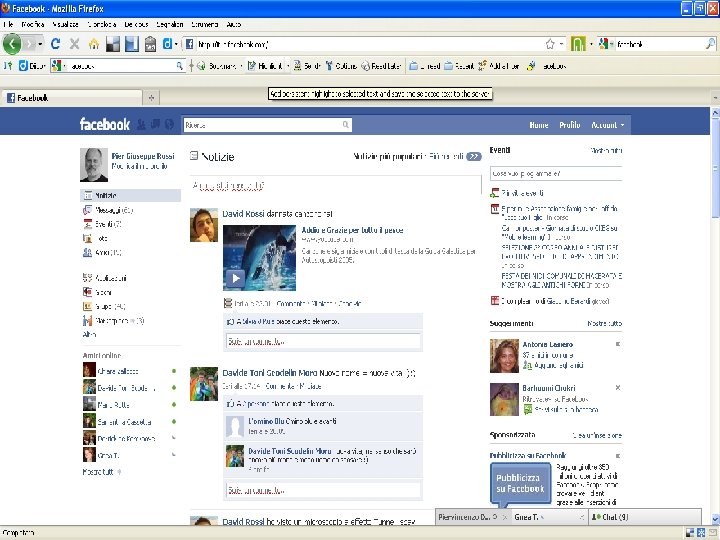This screenshot has height=540, width=720.
Task: Switch to the Facebook browser tab
Action: point(73,97)
